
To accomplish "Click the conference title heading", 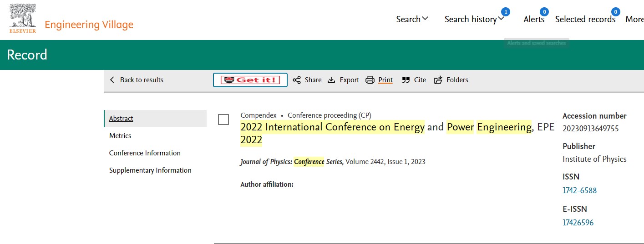I will [397, 133].
